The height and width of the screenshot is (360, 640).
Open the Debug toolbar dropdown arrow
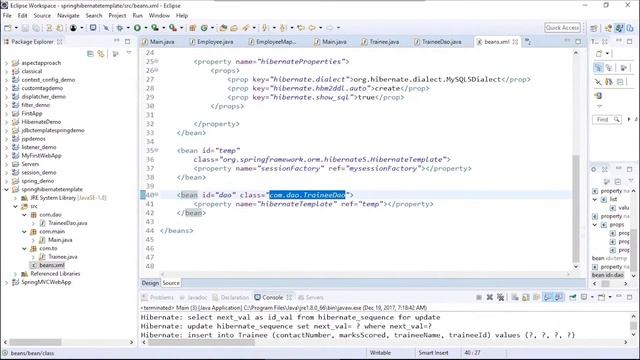pos(128,28)
